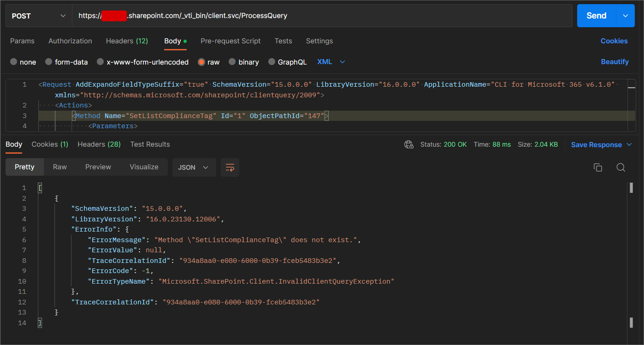The width and height of the screenshot is (644, 345).
Task: Click the <Actions> line in the request body
Action: click(x=74, y=106)
